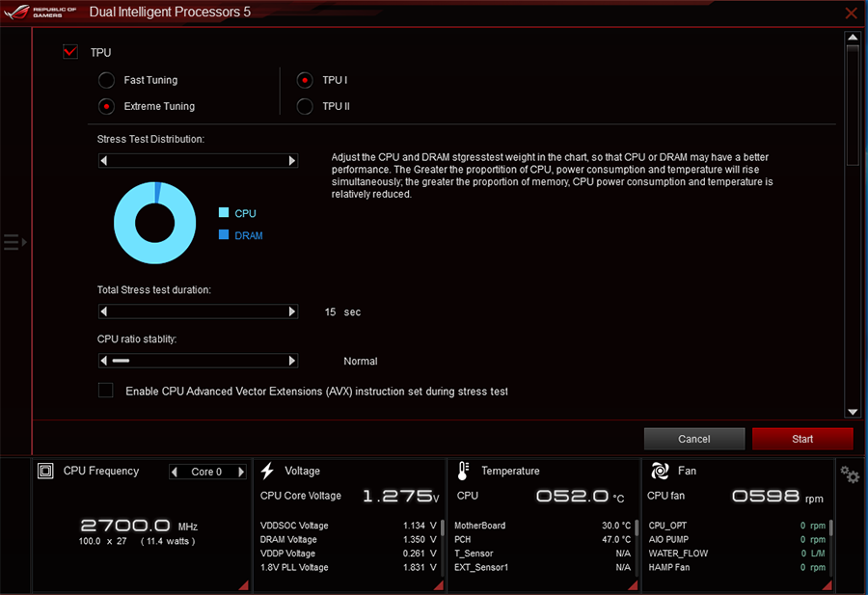
Task: Cancel the tuning setup
Action: pos(694,439)
